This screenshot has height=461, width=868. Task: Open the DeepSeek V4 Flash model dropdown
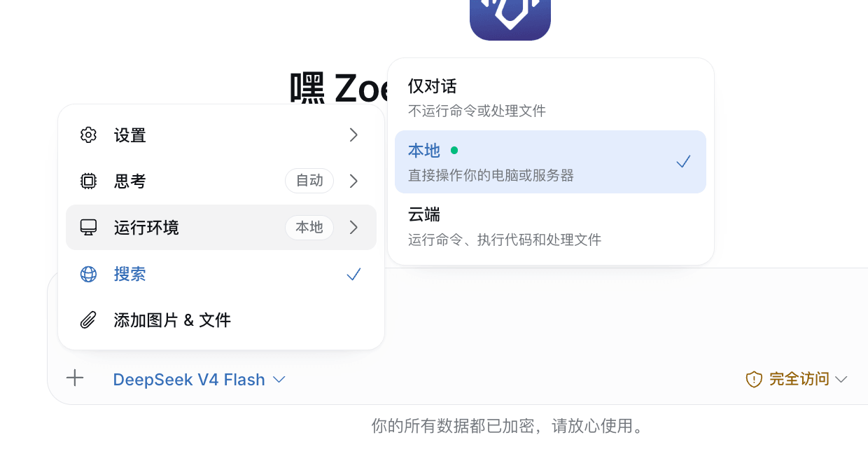pyautogui.click(x=199, y=379)
